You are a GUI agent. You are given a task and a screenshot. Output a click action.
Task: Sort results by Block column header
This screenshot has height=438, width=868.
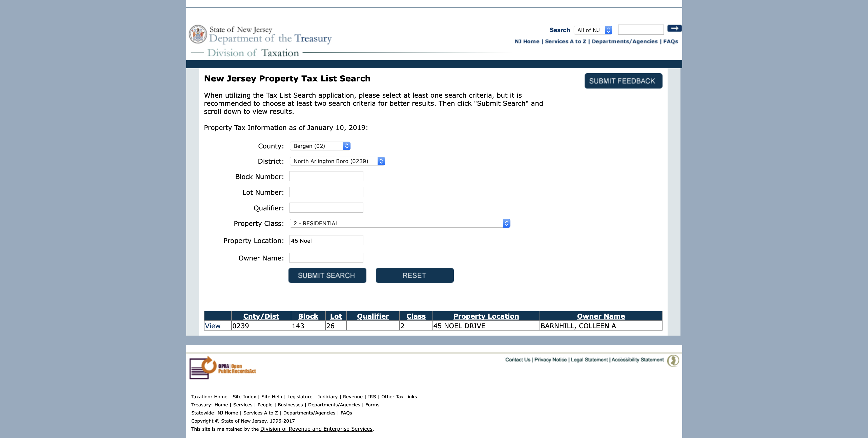tap(308, 316)
